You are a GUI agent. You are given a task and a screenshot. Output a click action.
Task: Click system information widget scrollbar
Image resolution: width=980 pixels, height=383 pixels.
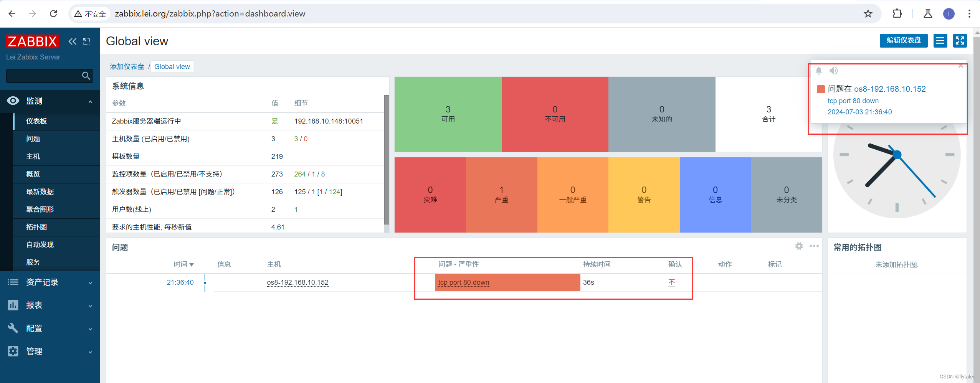coord(387,160)
